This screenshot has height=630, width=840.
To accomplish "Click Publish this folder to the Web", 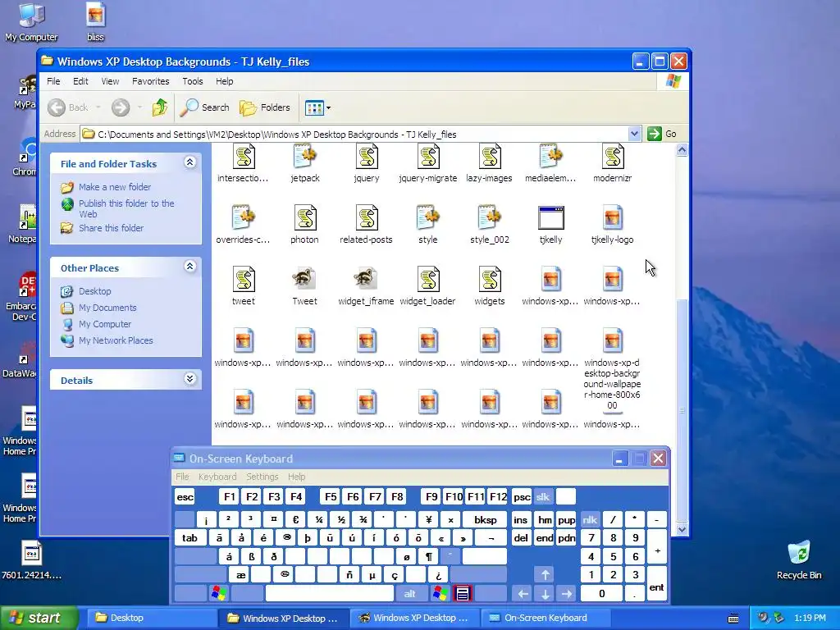I will point(126,208).
